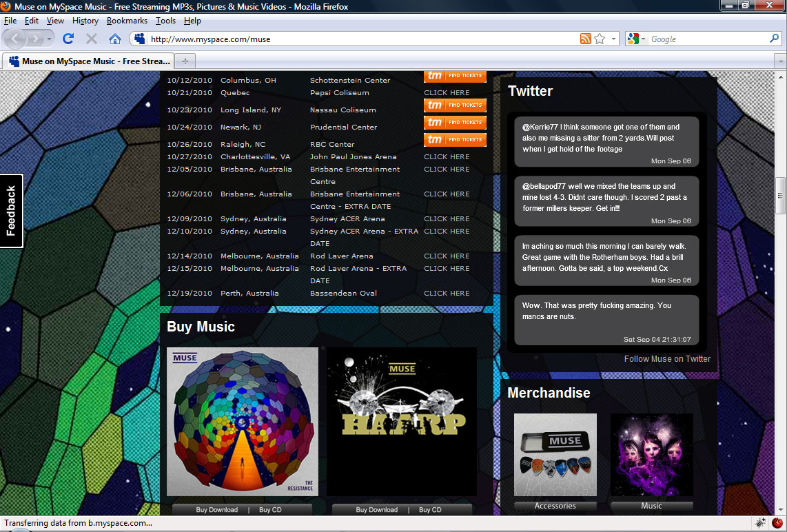This screenshot has height=532, width=787.
Task: Open the Feedback side tab
Action: 11,210
